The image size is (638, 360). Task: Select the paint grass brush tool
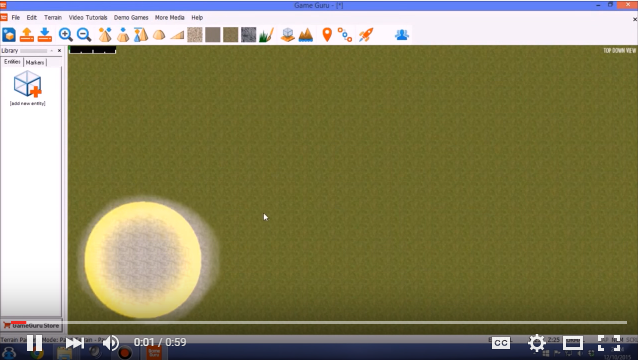coord(266,35)
